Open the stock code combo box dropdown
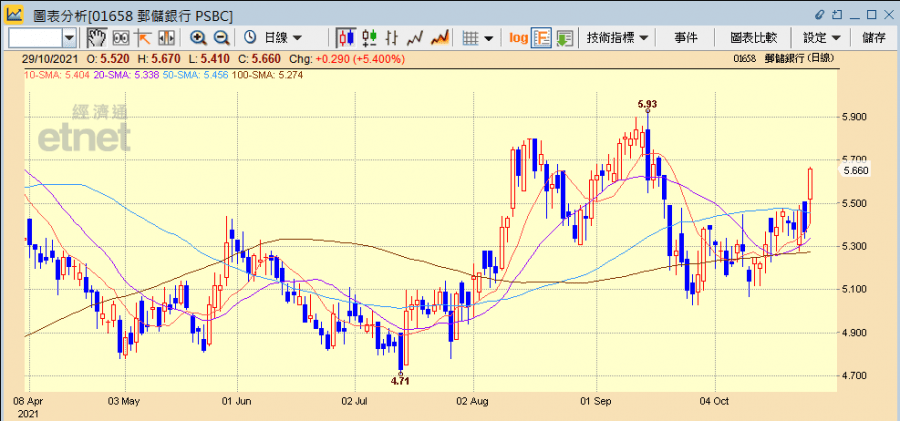Image resolution: width=900 pixels, height=421 pixels. tap(69, 37)
